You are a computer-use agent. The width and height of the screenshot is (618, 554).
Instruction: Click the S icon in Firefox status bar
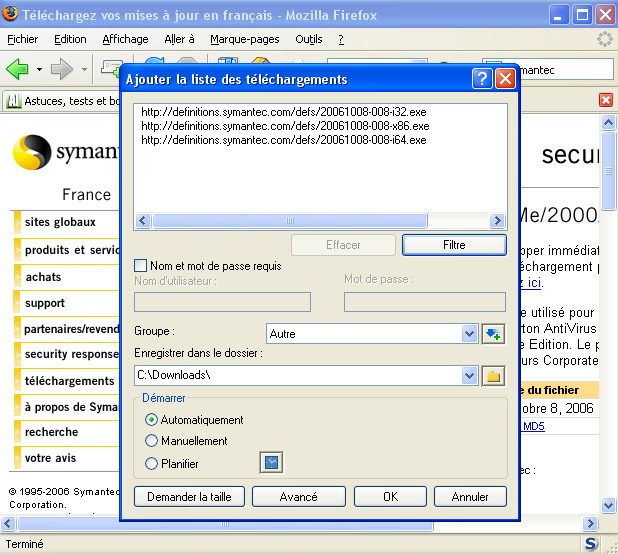pyautogui.click(x=590, y=544)
